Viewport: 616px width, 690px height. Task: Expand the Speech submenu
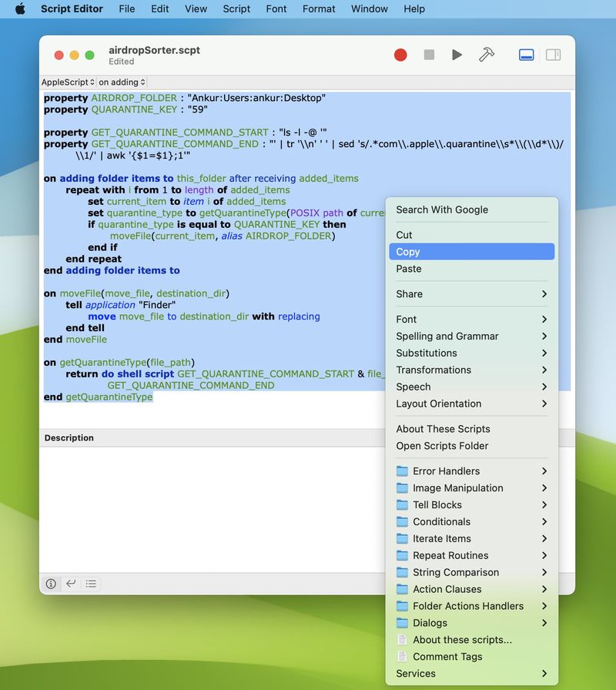[x=472, y=387]
